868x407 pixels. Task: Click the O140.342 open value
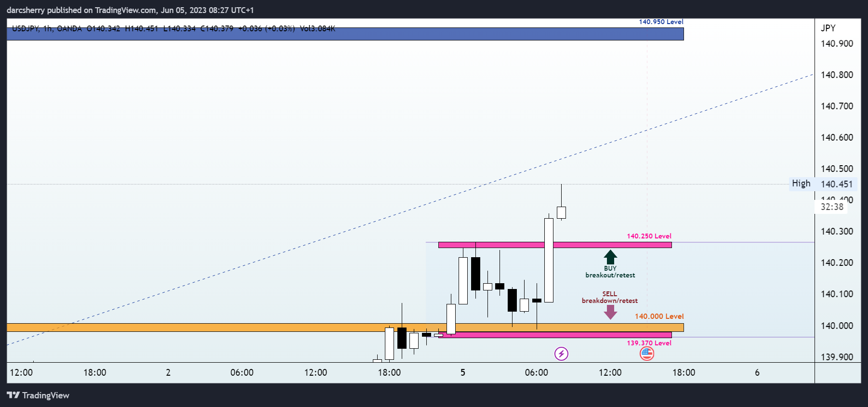tap(103, 28)
